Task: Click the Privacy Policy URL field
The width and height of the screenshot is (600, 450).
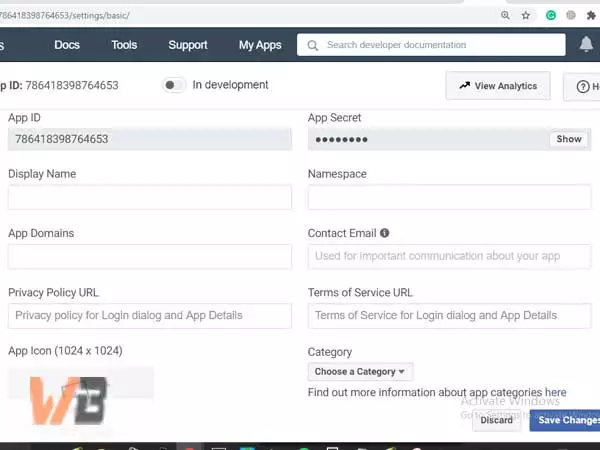Action: pos(150,316)
